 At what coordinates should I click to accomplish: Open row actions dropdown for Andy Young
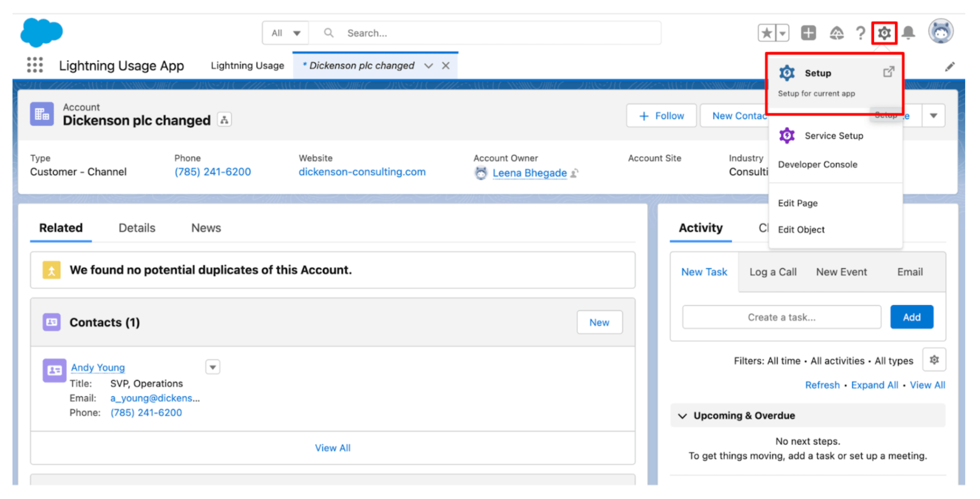212,367
